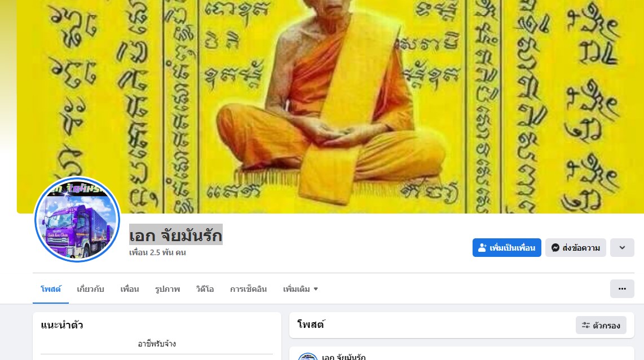The height and width of the screenshot is (360, 644).
Task: Open the three-dots options menu
Action: pyautogui.click(x=622, y=288)
